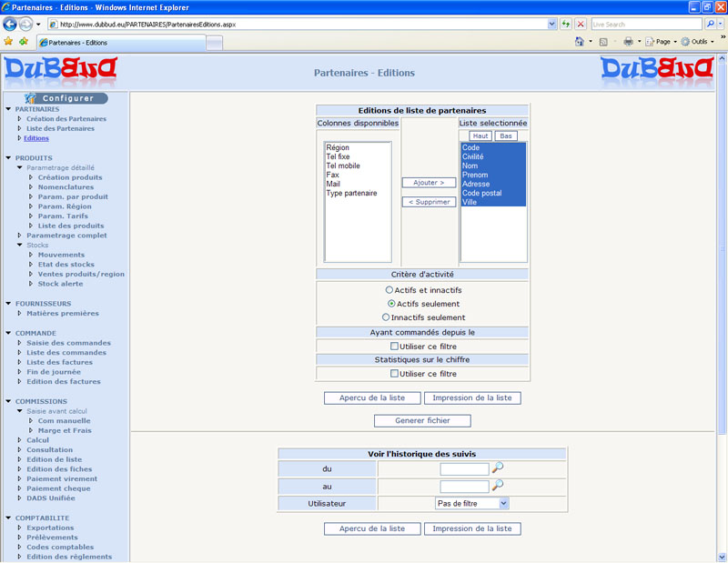This screenshot has height=563, width=728.
Task: Click the 'Generer fichier' button
Action: [x=422, y=421]
